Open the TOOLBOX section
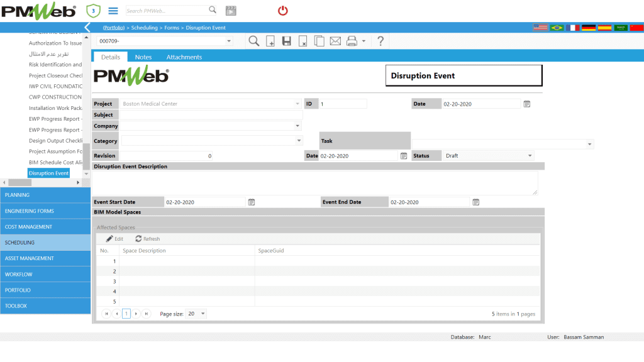This screenshot has width=644, height=362. point(45,306)
